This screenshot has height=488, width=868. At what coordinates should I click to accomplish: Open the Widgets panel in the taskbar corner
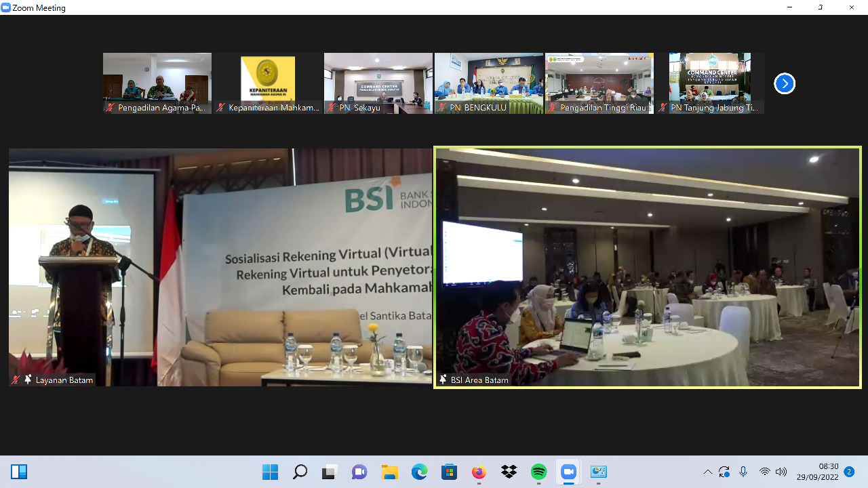[x=19, y=472]
